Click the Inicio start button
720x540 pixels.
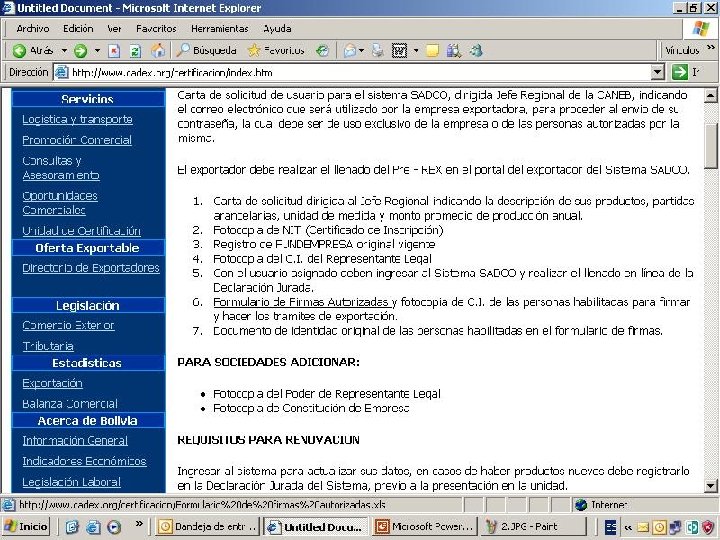(26, 526)
